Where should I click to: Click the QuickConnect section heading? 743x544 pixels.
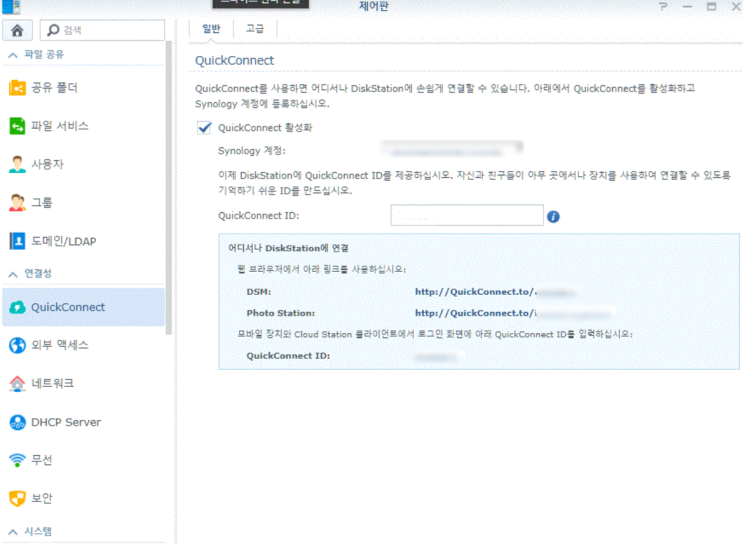(x=235, y=61)
